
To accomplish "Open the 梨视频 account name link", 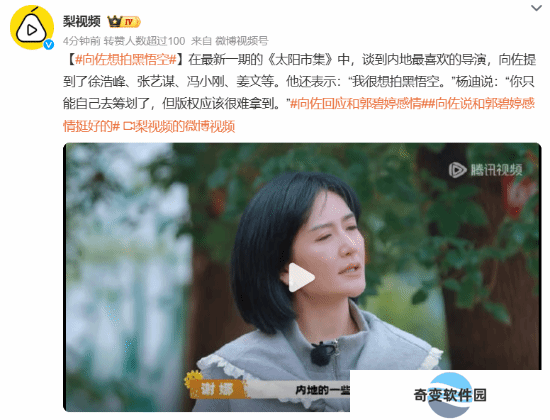I will (82, 22).
